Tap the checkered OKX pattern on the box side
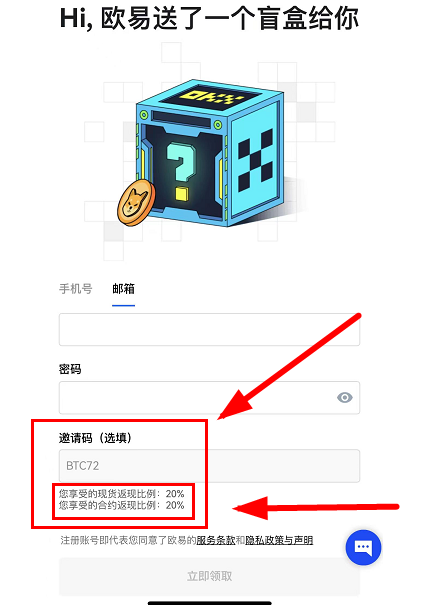 (255, 161)
